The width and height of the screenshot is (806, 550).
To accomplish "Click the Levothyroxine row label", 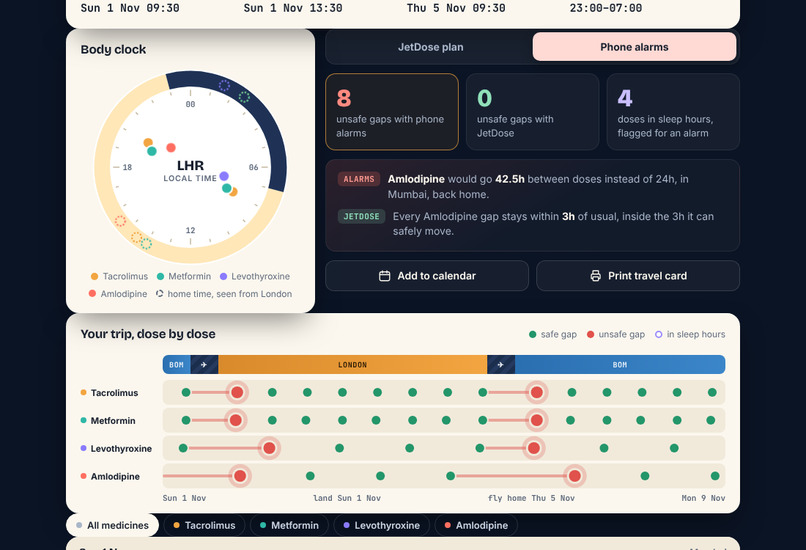I will 116,448.
